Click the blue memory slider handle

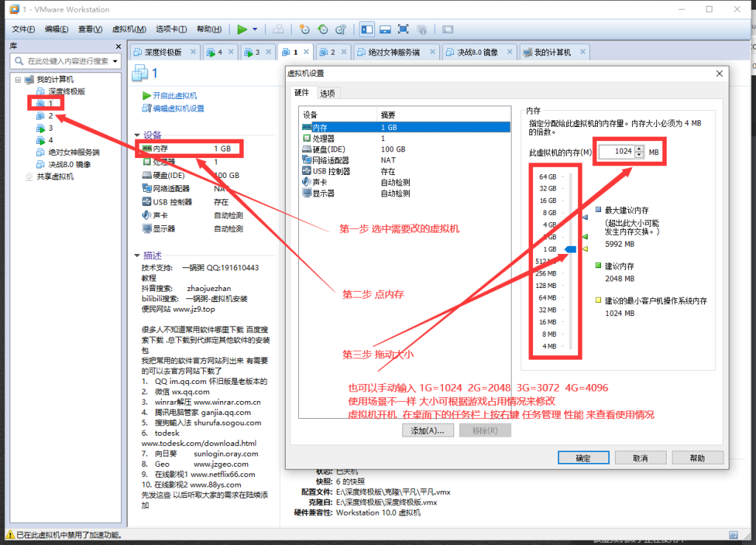(x=571, y=250)
